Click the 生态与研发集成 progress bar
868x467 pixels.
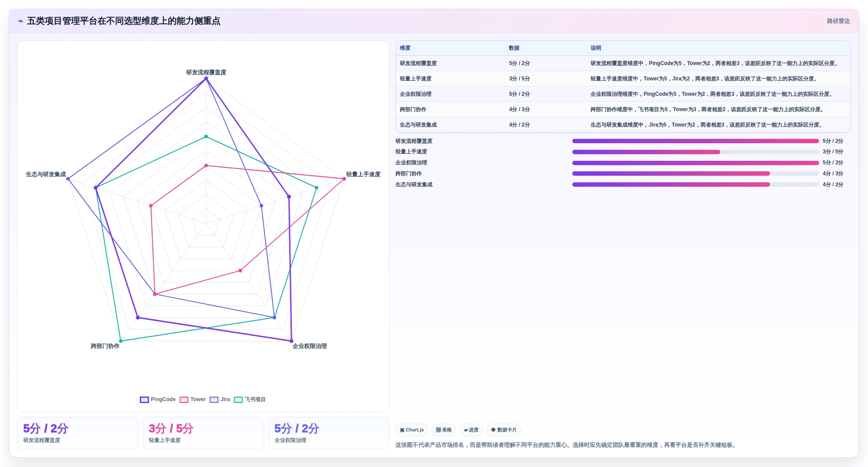click(695, 185)
